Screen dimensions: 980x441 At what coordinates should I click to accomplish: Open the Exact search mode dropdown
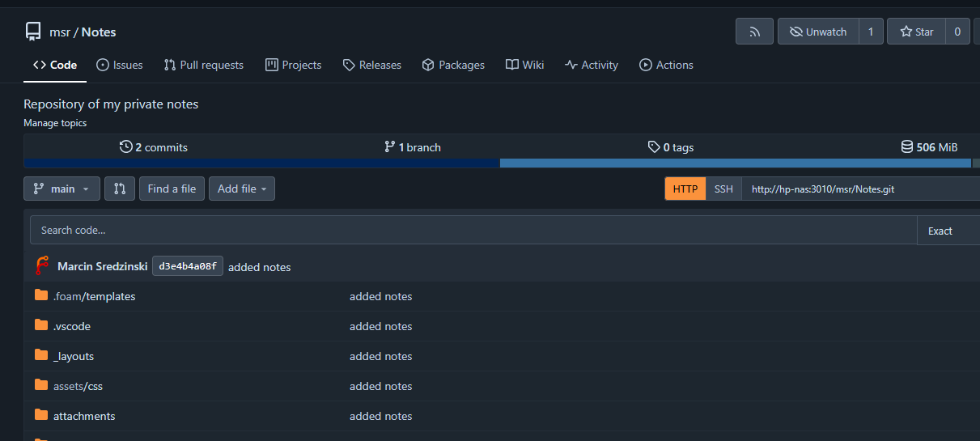pos(948,231)
